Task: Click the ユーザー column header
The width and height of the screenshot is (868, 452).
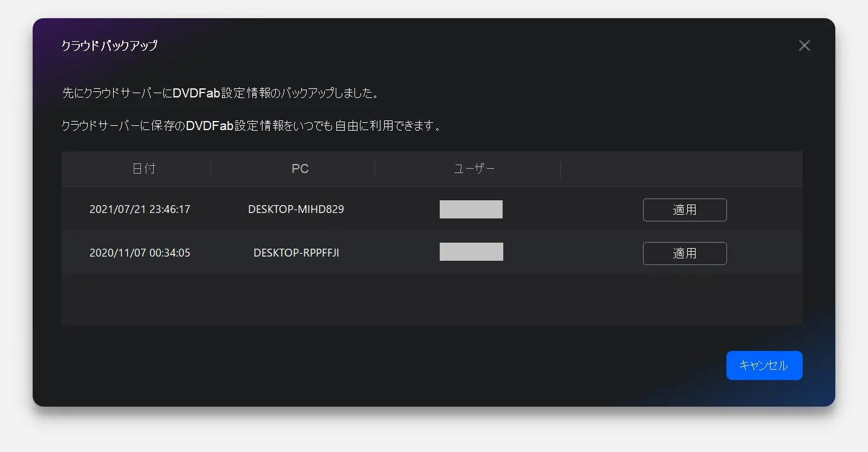Action: click(474, 169)
